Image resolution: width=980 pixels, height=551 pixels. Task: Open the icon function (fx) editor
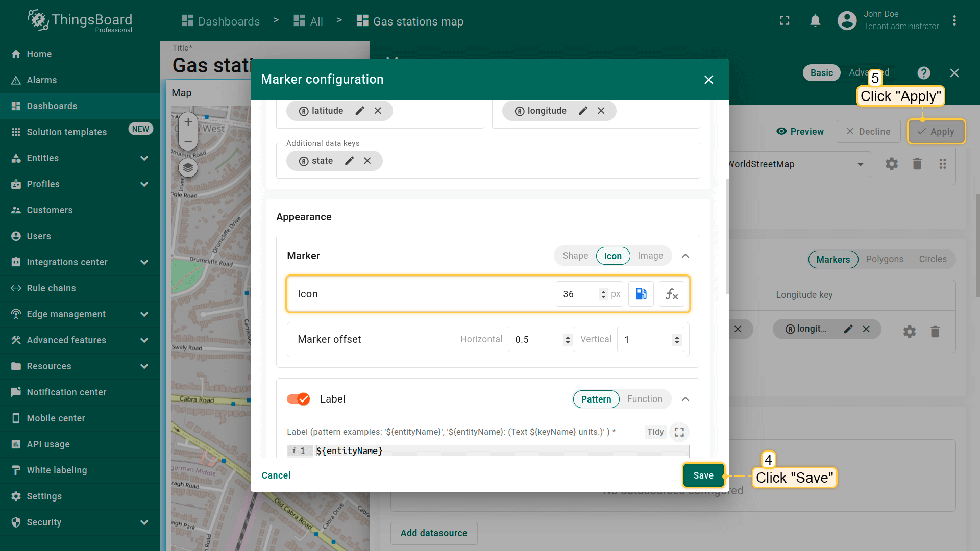671,294
